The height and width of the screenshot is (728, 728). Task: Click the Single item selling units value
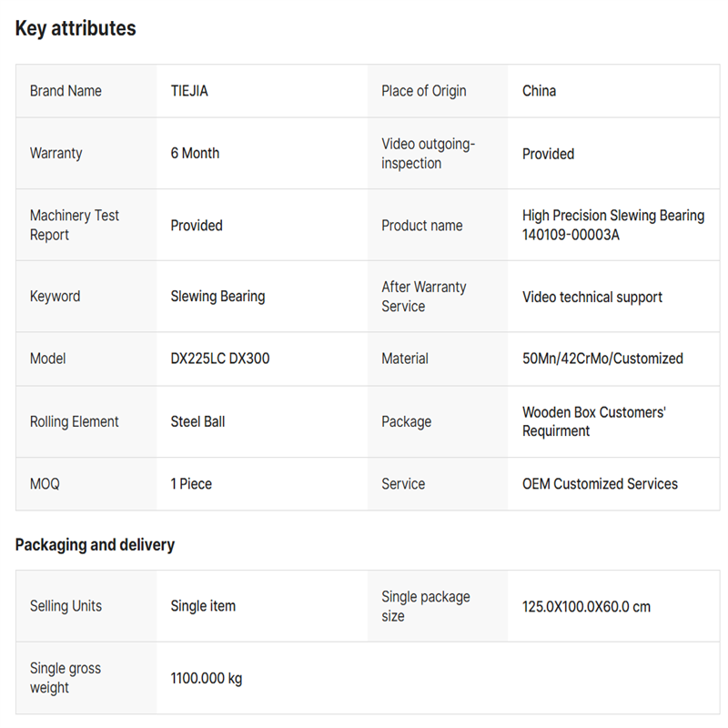tap(203, 606)
